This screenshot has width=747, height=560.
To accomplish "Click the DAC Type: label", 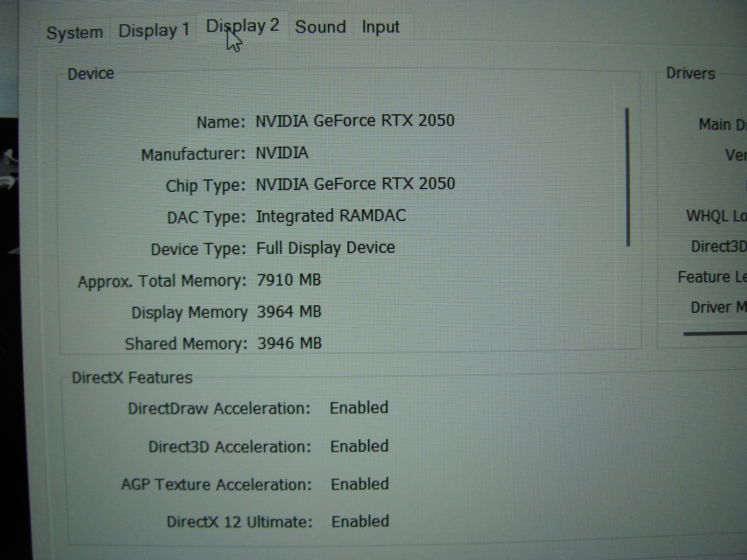I will point(206,217).
